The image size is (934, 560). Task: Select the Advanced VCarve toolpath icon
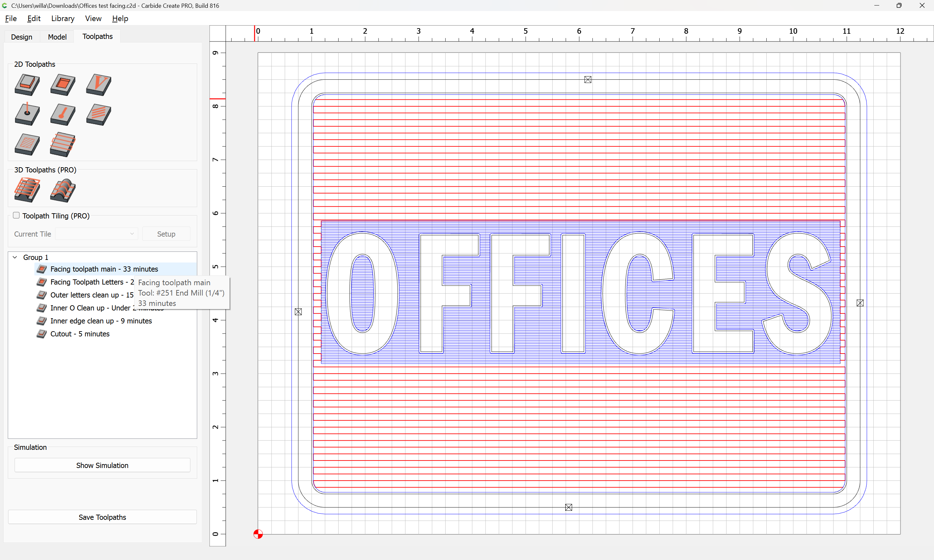click(27, 144)
